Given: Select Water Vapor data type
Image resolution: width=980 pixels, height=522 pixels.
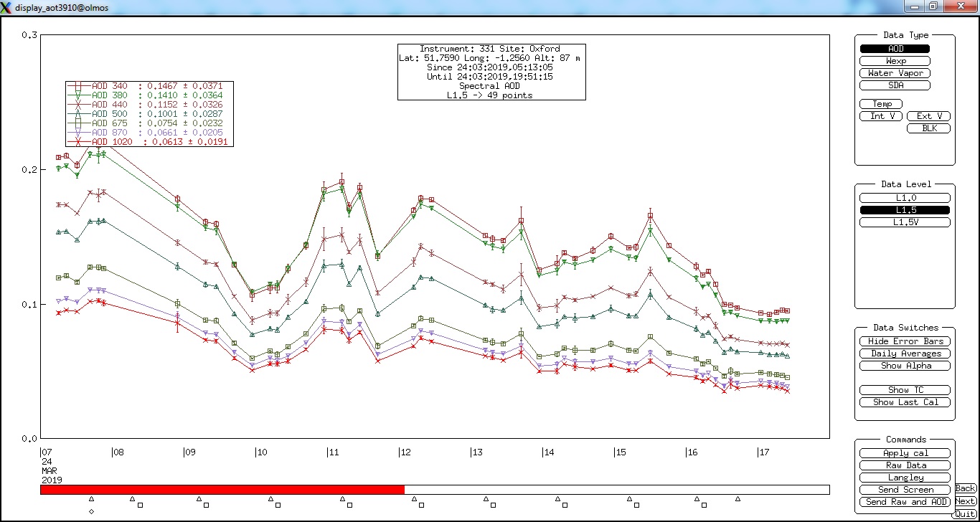Looking at the screenshot, I should [895, 73].
